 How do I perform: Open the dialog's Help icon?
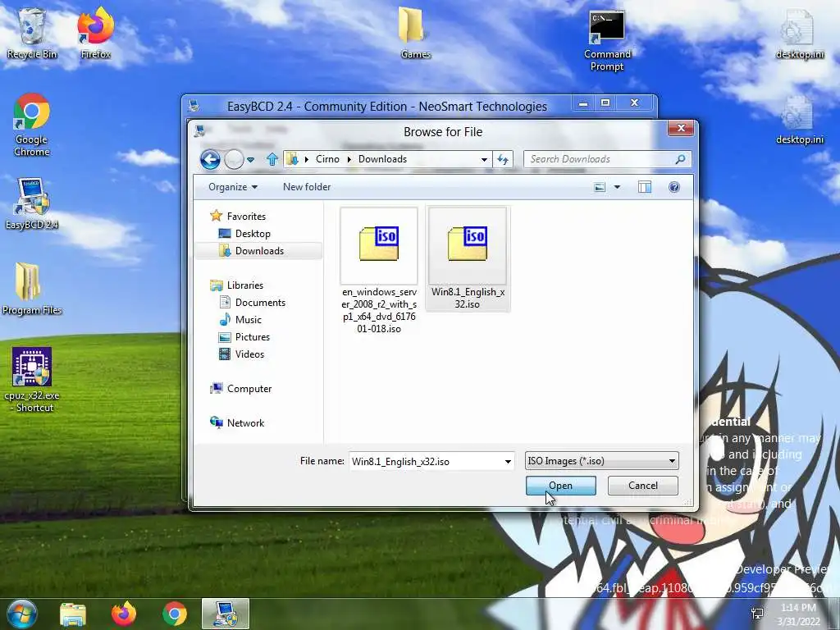(674, 187)
